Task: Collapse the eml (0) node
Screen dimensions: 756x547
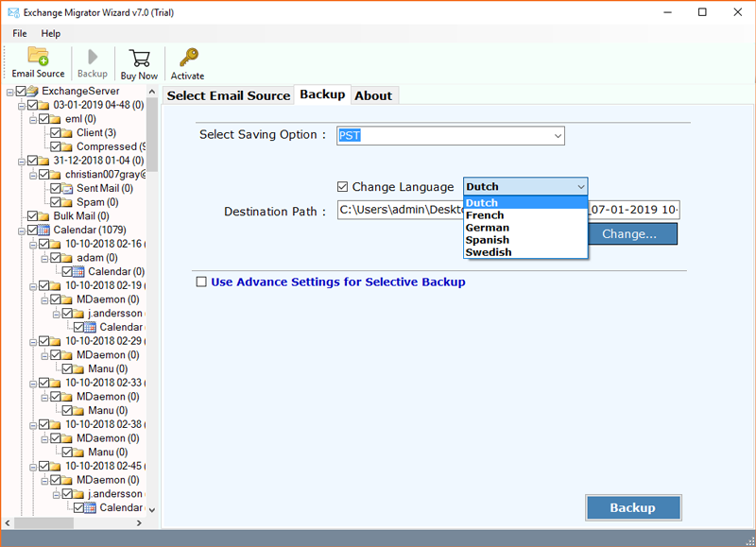Action: click(33, 120)
